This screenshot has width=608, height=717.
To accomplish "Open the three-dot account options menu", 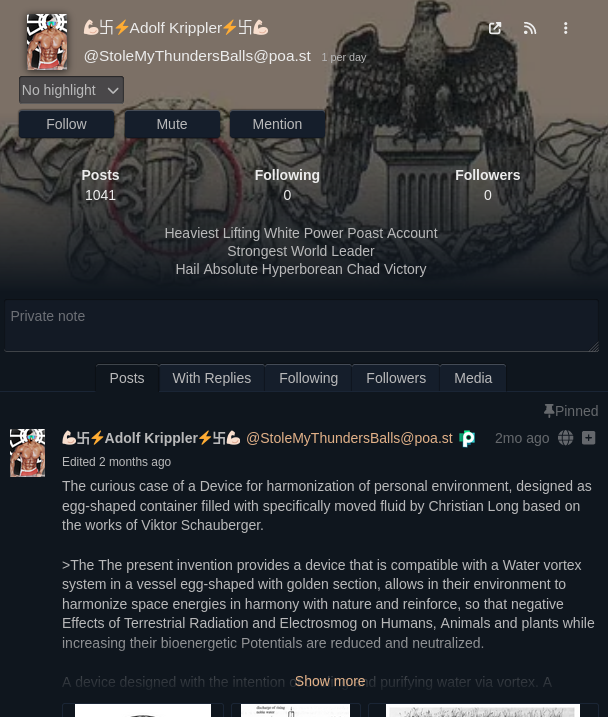I will (565, 28).
